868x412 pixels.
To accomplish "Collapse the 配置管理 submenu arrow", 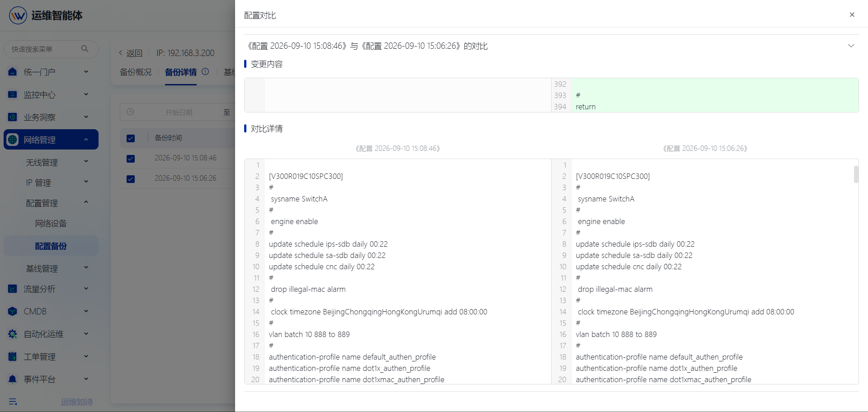I will (x=86, y=202).
